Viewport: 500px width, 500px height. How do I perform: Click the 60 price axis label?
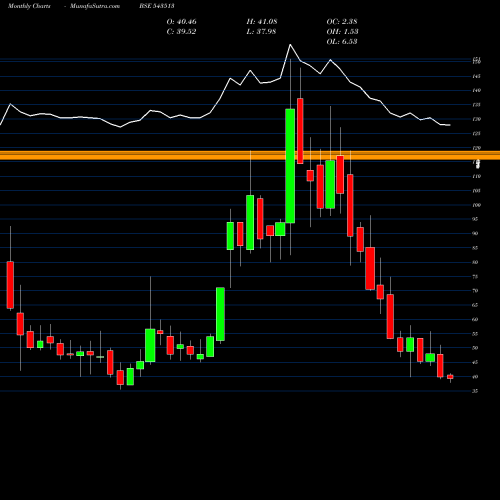pos(475,319)
